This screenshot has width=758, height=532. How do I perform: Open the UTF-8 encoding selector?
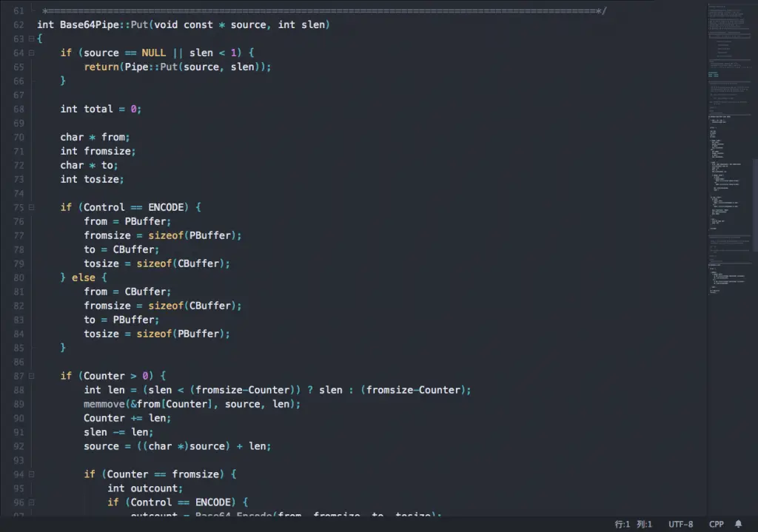click(x=680, y=524)
